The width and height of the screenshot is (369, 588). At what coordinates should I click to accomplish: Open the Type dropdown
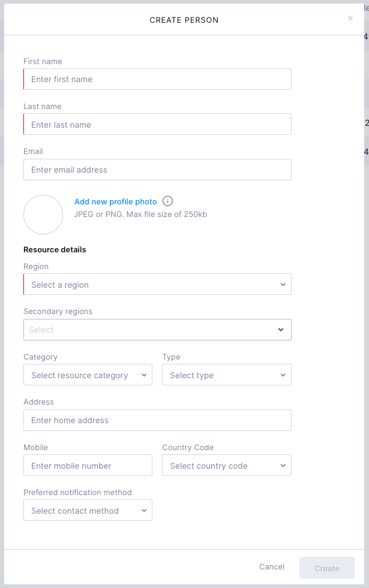tap(226, 375)
